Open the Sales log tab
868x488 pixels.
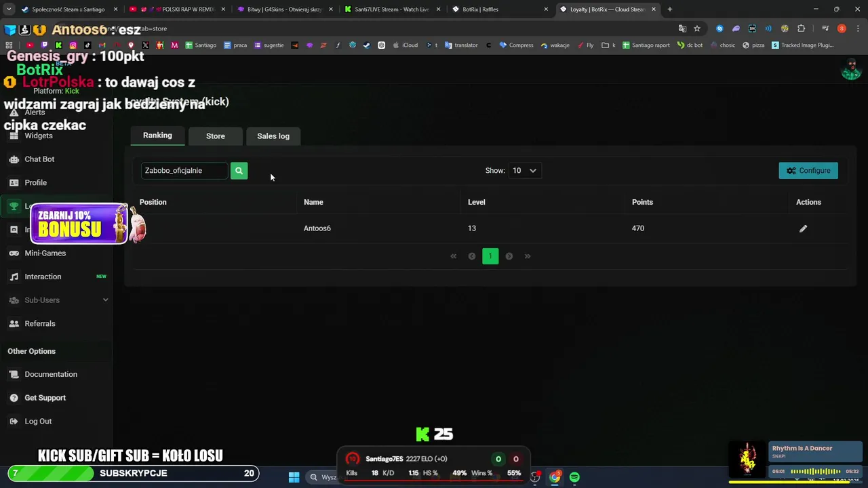pos(273,136)
